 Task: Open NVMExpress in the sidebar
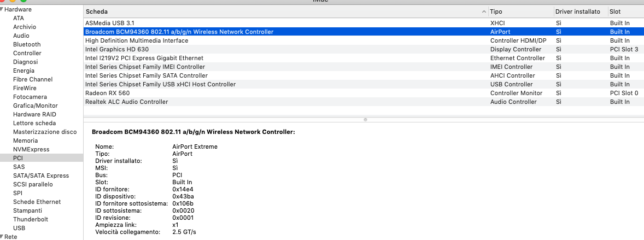pyautogui.click(x=31, y=149)
